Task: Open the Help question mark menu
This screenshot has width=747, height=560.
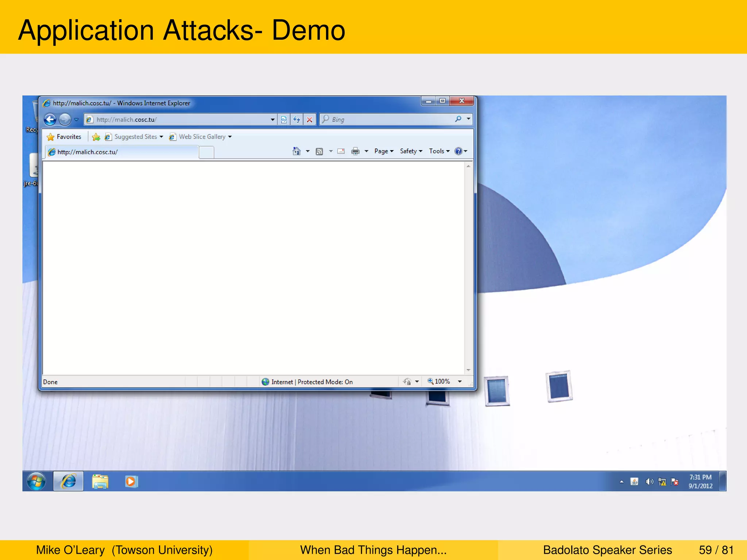Action: 461,151
